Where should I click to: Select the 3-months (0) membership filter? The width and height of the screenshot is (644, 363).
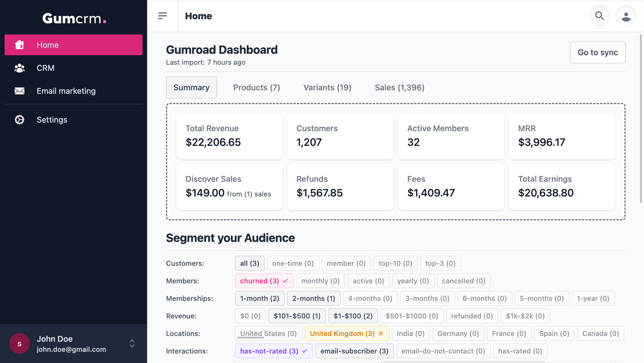click(x=427, y=298)
